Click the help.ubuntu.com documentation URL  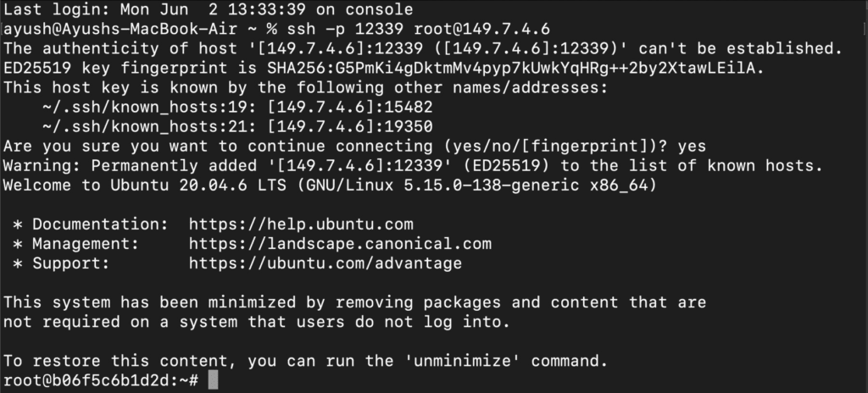pos(301,224)
